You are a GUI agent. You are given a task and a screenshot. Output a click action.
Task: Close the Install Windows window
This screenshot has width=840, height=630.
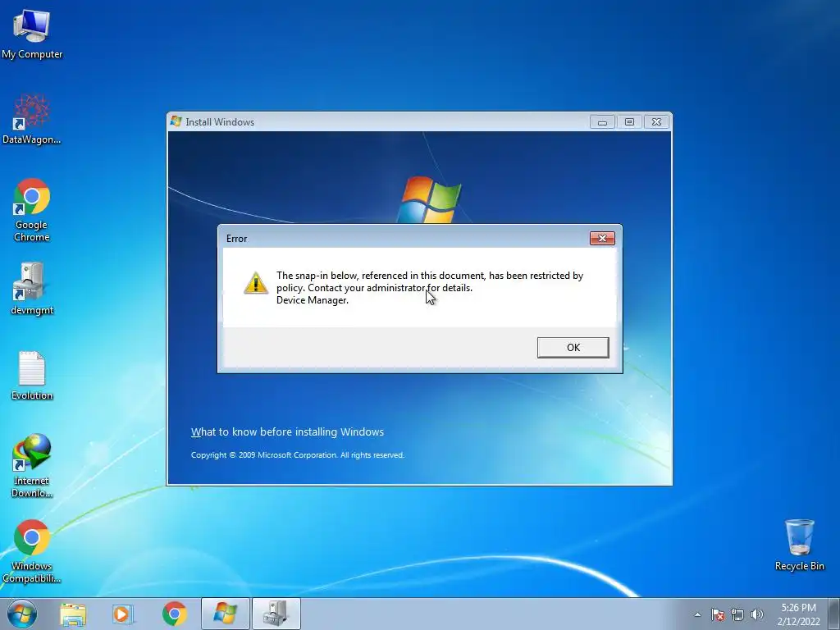(x=656, y=122)
